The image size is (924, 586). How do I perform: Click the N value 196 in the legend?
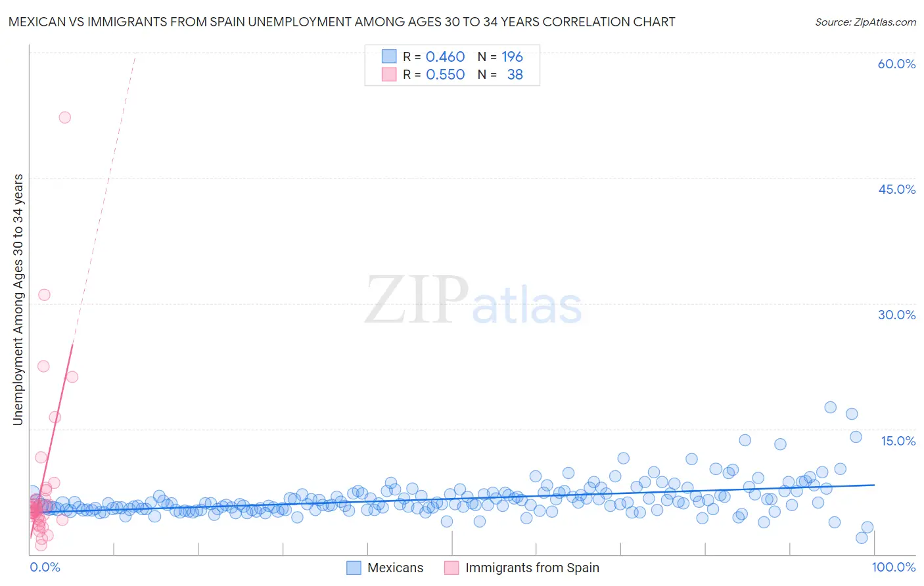[513, 56]
